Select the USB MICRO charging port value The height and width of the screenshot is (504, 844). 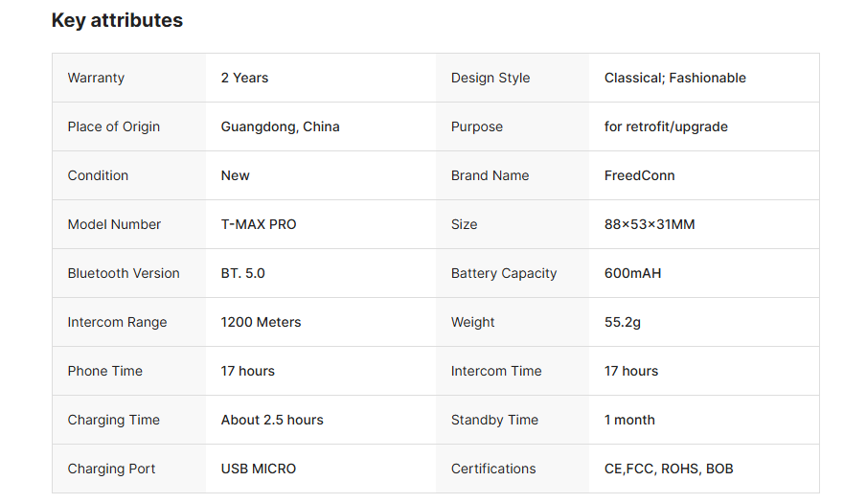259,469
